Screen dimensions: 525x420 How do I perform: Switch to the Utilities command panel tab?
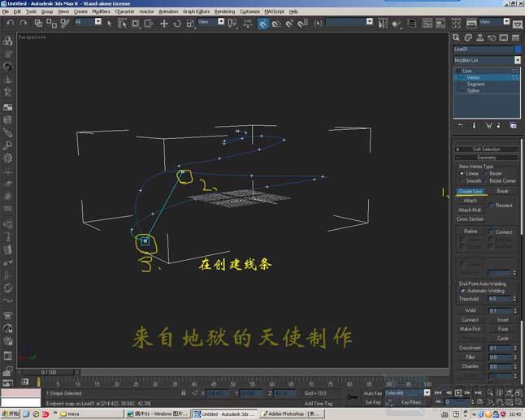click(515, 37)
